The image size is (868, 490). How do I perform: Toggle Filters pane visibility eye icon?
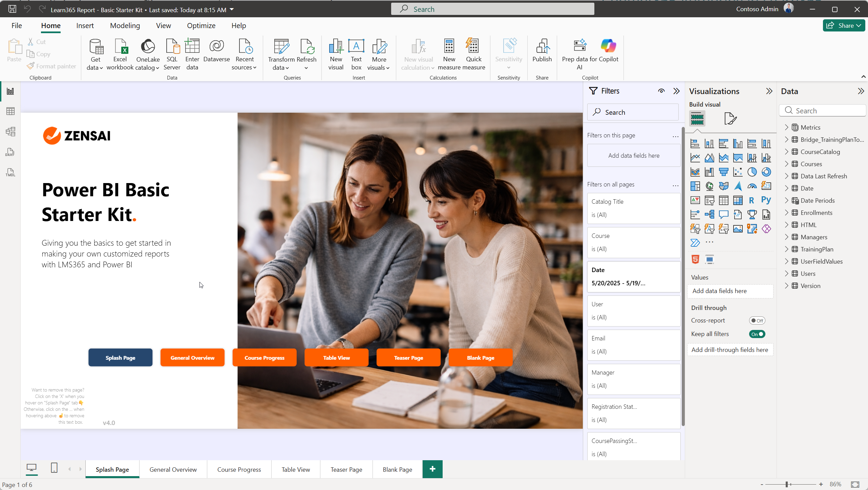(661, 91)
